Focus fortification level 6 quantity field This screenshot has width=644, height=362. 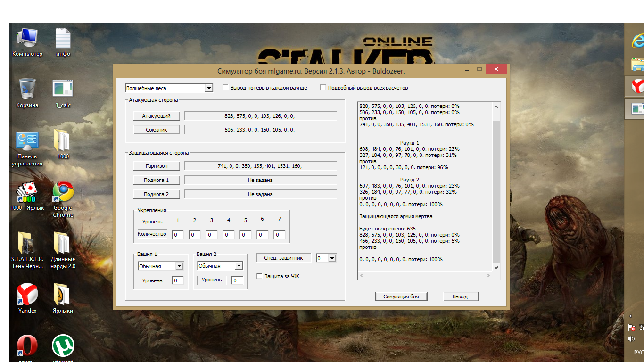coord(263,235)
